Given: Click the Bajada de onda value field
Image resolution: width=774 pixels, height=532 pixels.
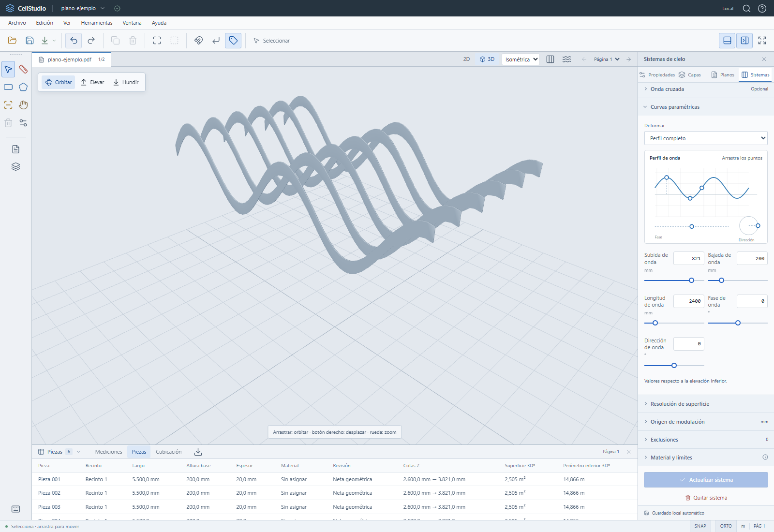Looking at the screenshot, I should [752, 259].
